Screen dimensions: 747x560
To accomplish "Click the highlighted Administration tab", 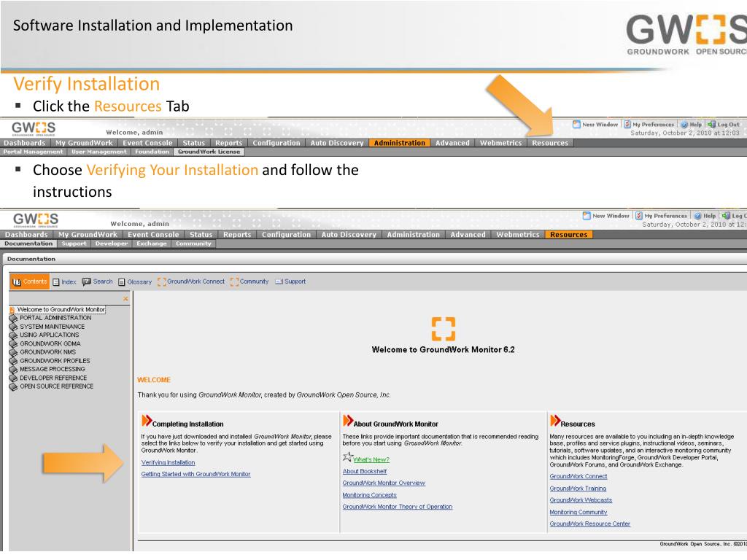I will coord(399,143).
